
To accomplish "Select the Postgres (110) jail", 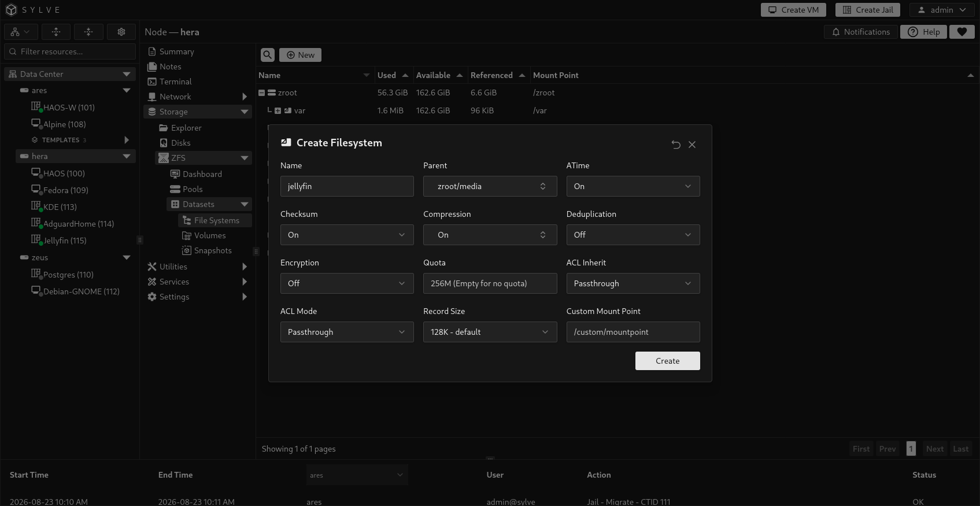I will point(68,275).
